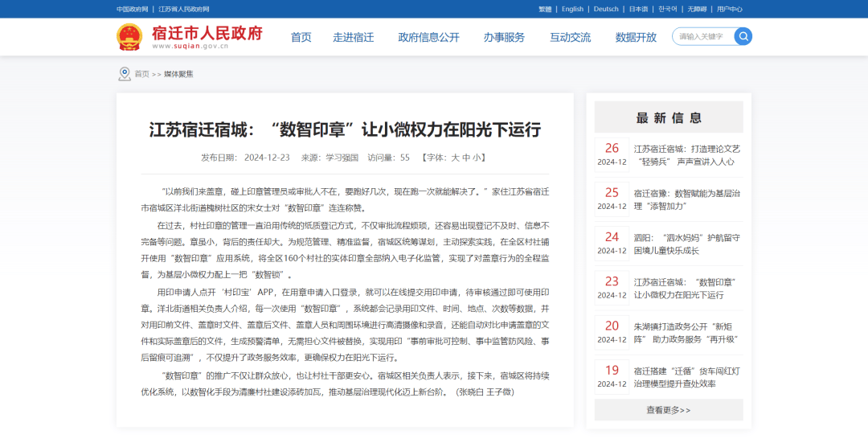Go to 走进宿迁 menu item
The image size is (868, 447).
point(354,37)
